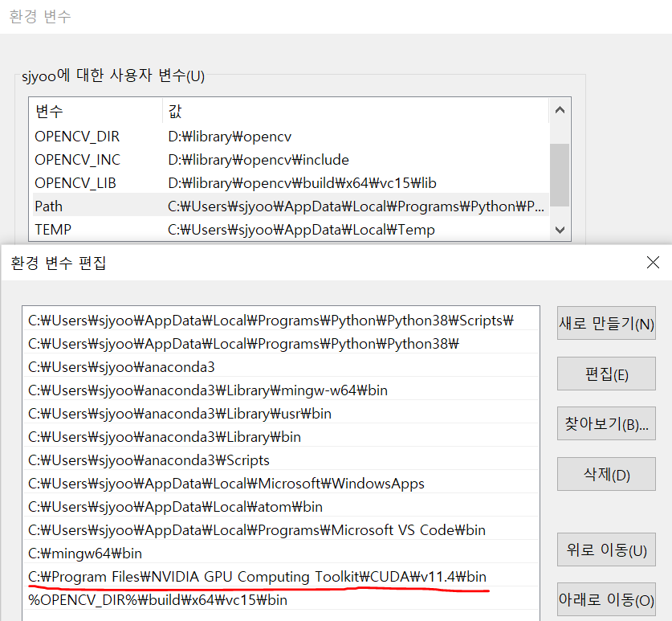Click the user variables scroll up arrow
This screenshot has width=672, height=621.
560,110
